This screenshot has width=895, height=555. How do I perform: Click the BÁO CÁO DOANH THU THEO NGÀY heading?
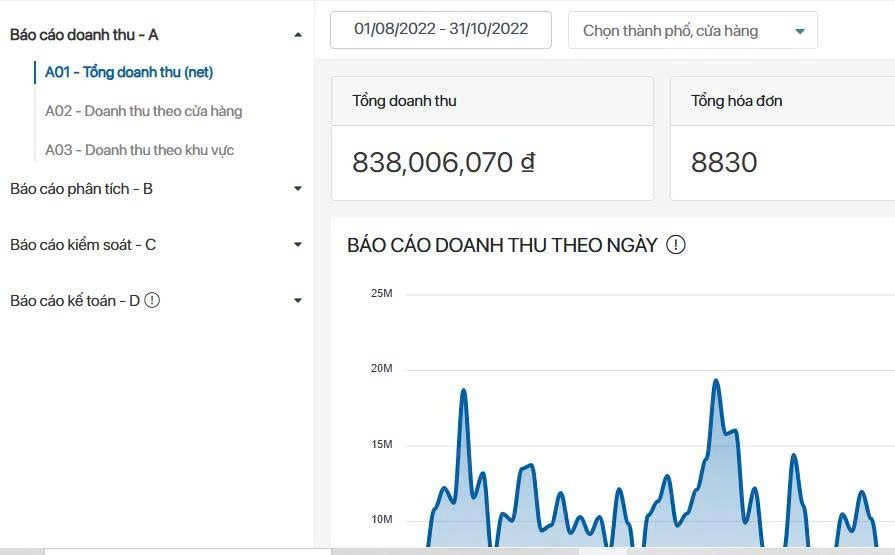[x=502, y=245]
